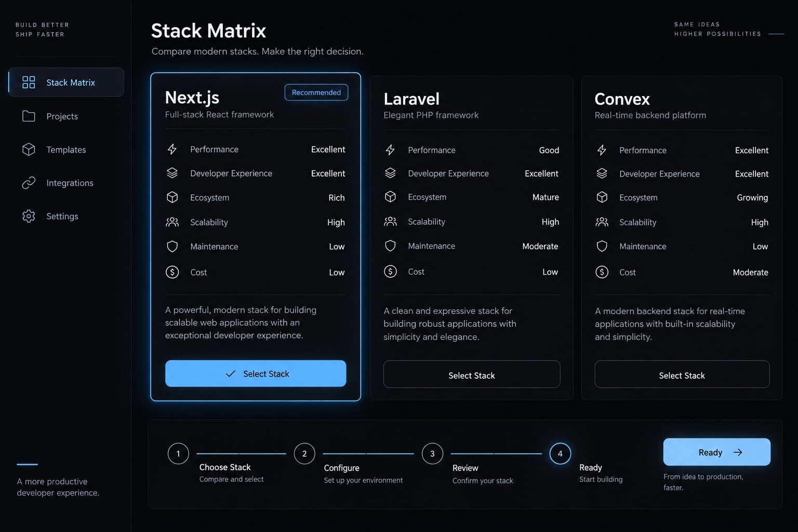This screenshot has height=532, width=798.
Task: Click Laravel Ecosystem box icon
Action: [x=390, y=197]
